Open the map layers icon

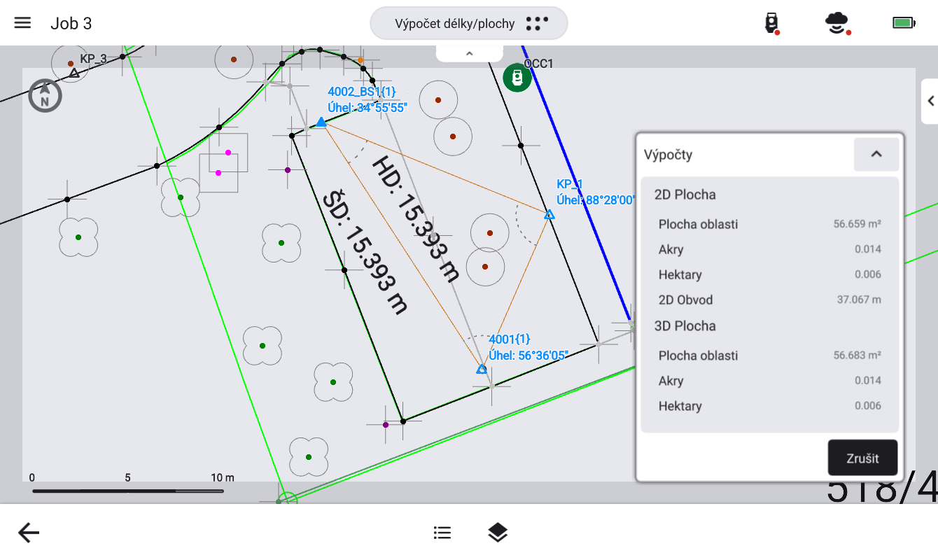tap(497, 533)
